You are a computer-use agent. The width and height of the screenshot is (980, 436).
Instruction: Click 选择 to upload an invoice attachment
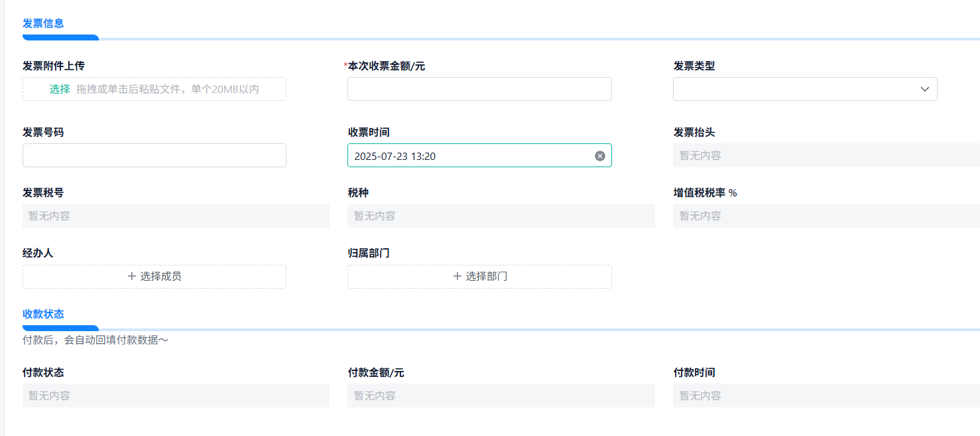point(58,88)
